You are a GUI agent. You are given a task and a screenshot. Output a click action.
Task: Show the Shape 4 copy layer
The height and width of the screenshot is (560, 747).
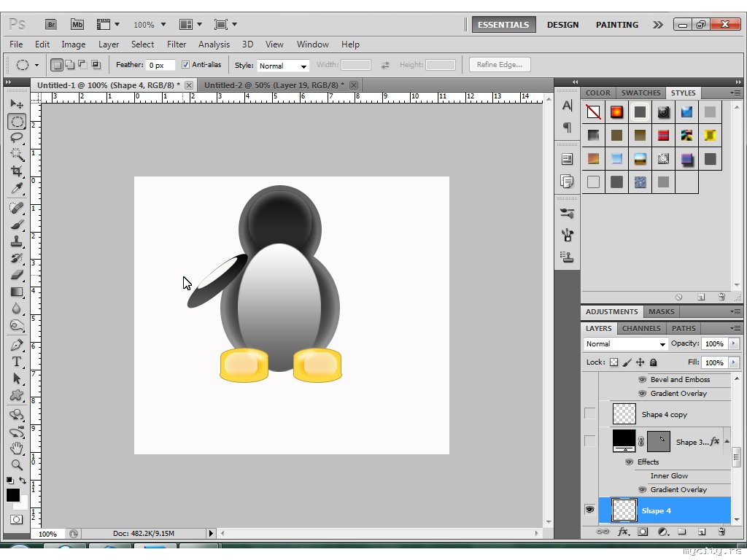589,414
